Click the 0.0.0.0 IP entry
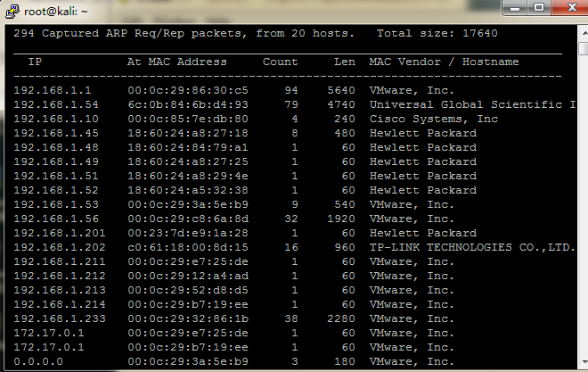588x372 pixels. [36, 361]
